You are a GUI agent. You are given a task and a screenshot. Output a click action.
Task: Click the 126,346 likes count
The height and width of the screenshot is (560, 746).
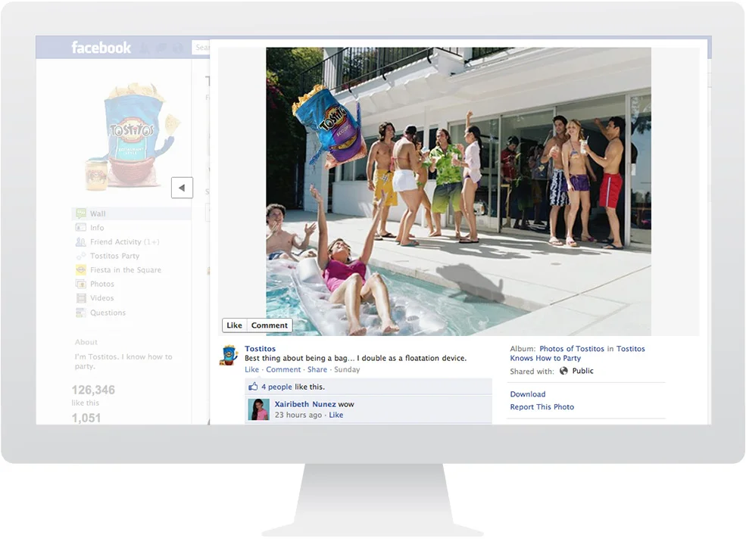[x=93, y=390]
